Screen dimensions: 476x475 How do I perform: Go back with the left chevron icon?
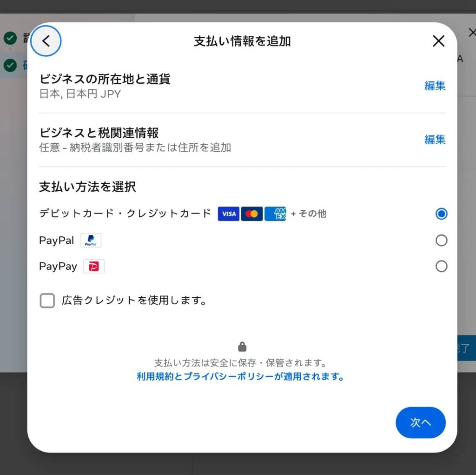pyautogui.click(x=46, y=41)
